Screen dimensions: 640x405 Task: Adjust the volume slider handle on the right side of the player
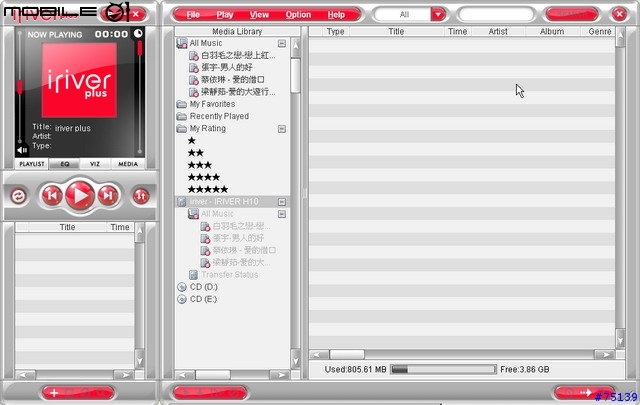coord(140,48)
